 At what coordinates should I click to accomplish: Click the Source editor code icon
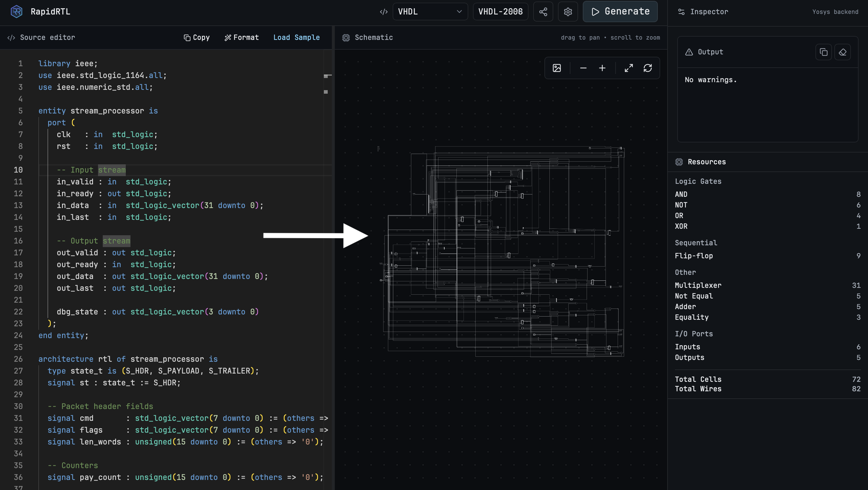[x=11, y=38]
